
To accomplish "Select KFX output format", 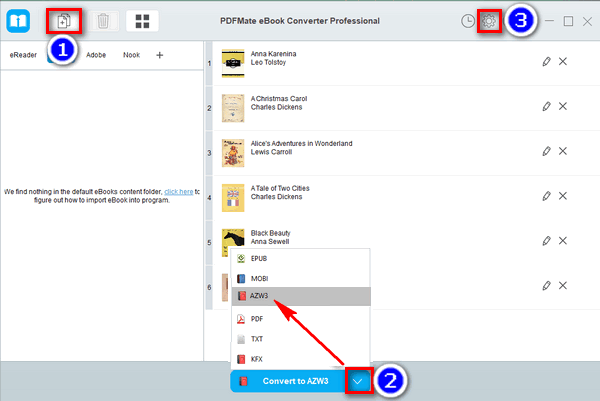I will tap(301, 359).
